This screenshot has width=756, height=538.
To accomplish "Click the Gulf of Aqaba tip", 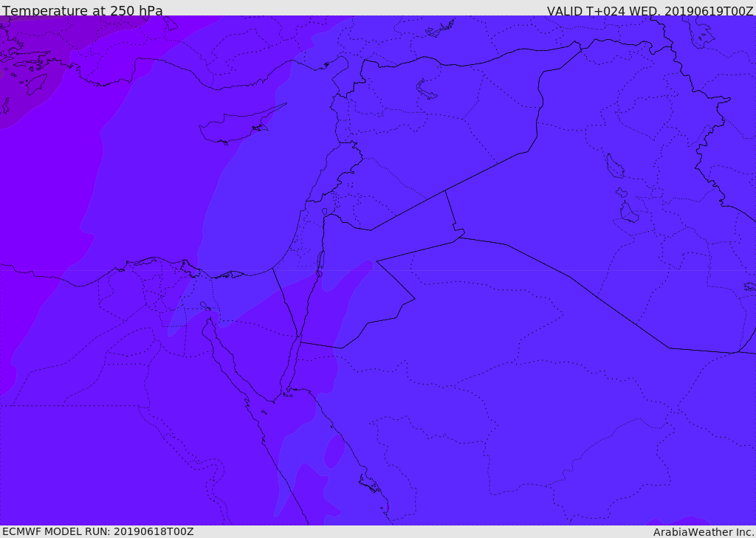I will (x=299, y=339).
